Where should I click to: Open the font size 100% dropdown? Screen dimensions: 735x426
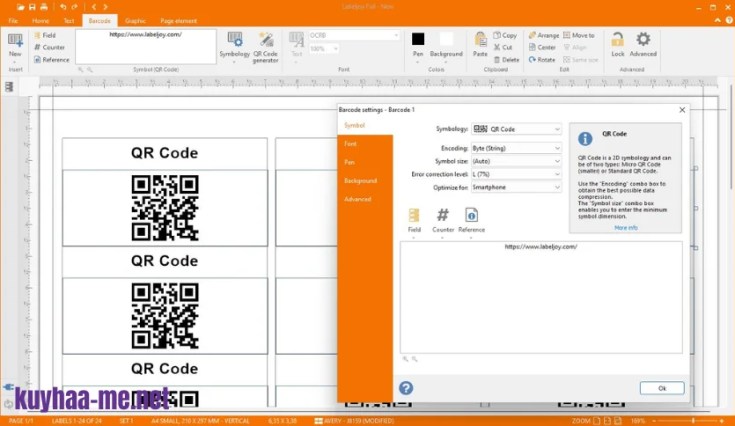(x=324, y=49)
